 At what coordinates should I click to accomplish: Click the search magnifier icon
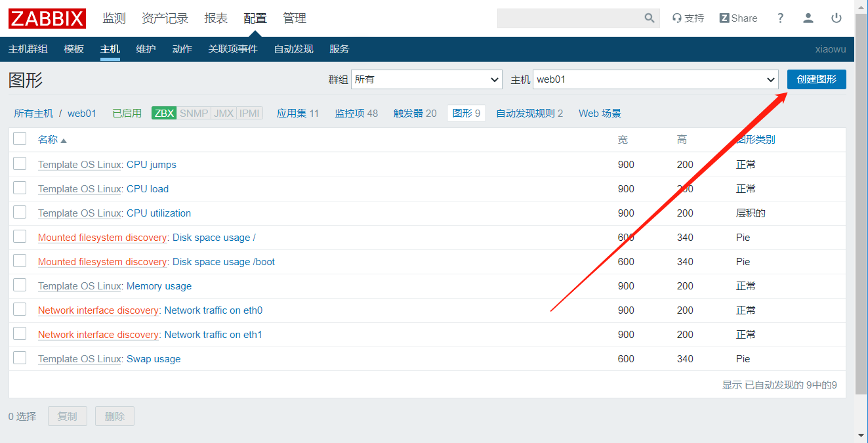click(x=649, y=18)
